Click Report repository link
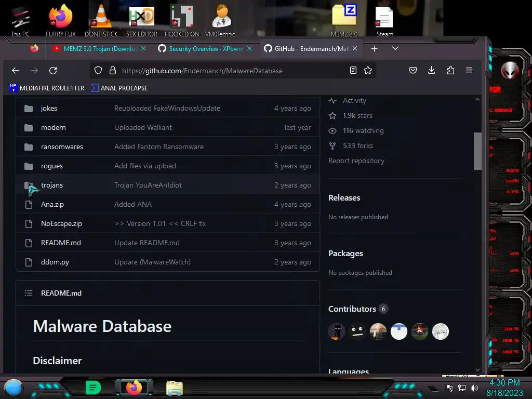Viewport: 532px width, 399px height. pyautogui.click(x=356, y=161)
